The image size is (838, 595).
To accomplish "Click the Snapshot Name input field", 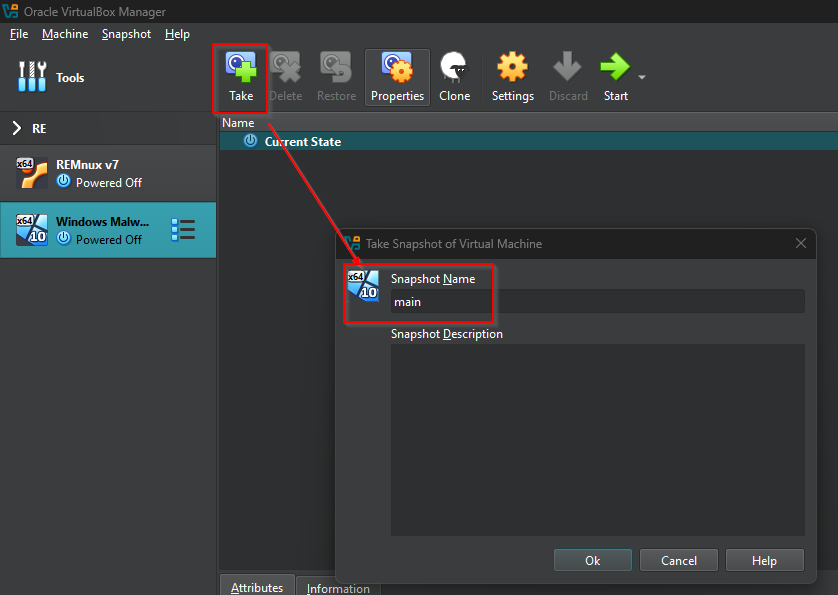I will click(598, 302).
